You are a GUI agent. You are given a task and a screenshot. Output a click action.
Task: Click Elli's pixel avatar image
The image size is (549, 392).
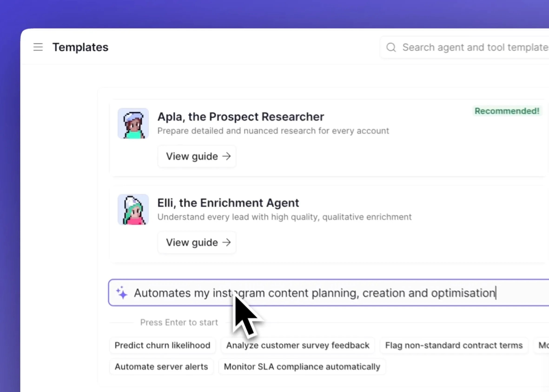(x=133, y=209)
